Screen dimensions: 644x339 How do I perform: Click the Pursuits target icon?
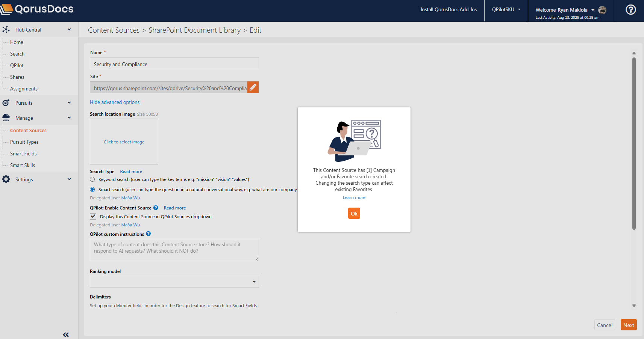point(6,102)
